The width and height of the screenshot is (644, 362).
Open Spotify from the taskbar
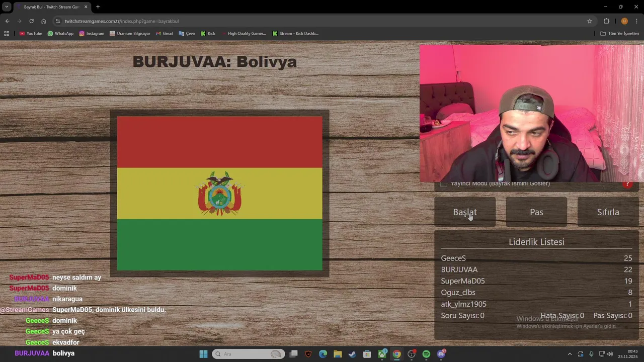tap(426, 354)
